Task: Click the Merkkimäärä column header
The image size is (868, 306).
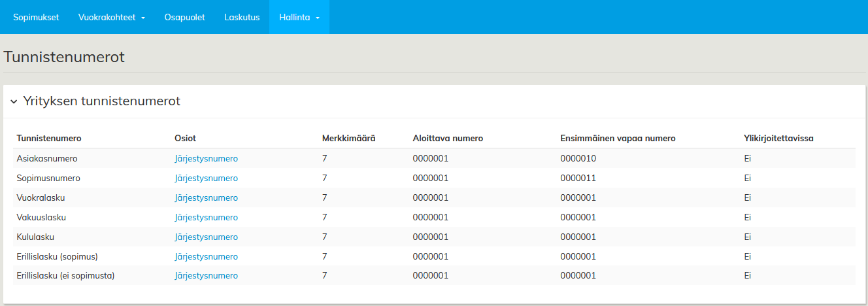Action: [348, 138]
